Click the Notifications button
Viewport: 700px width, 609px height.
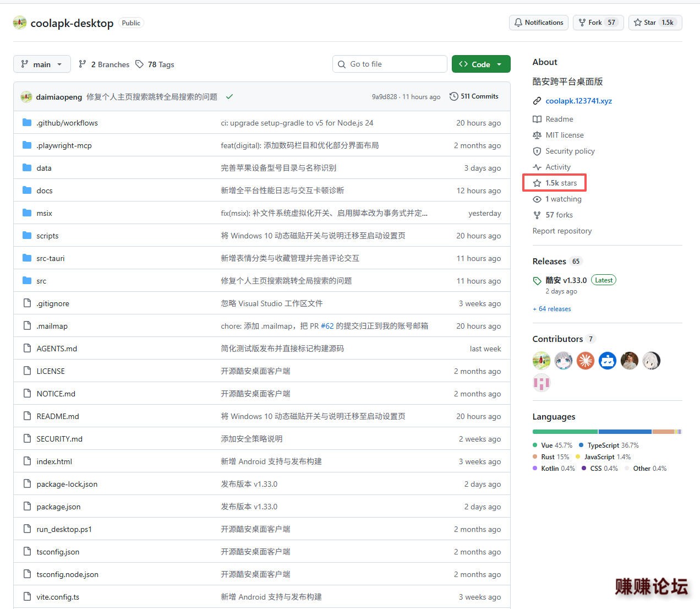click(539, 23)
